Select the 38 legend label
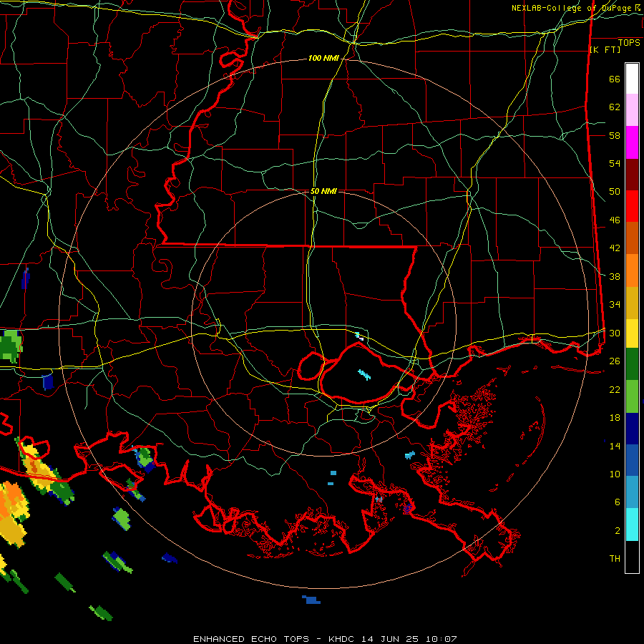 point(615,276)
